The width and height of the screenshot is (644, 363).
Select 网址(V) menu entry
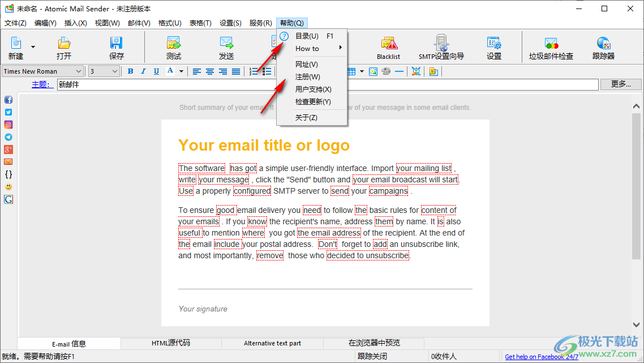tap(312, 65)
